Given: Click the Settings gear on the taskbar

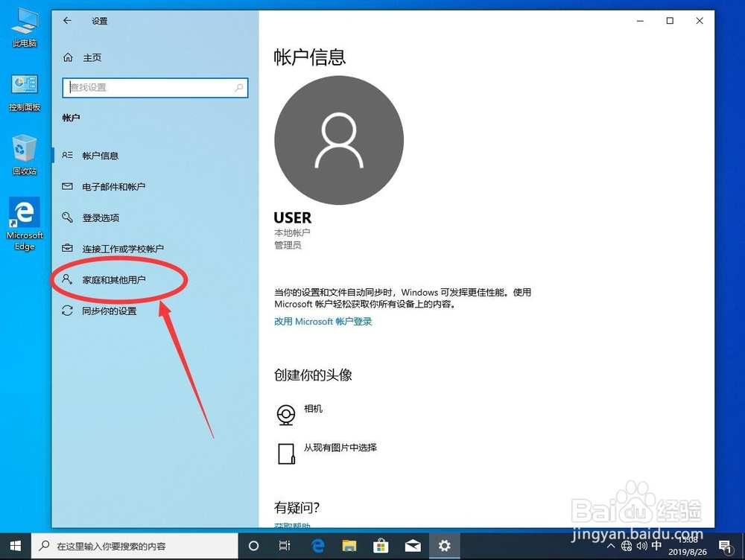Looking at the screenshot, I should 444,547.
